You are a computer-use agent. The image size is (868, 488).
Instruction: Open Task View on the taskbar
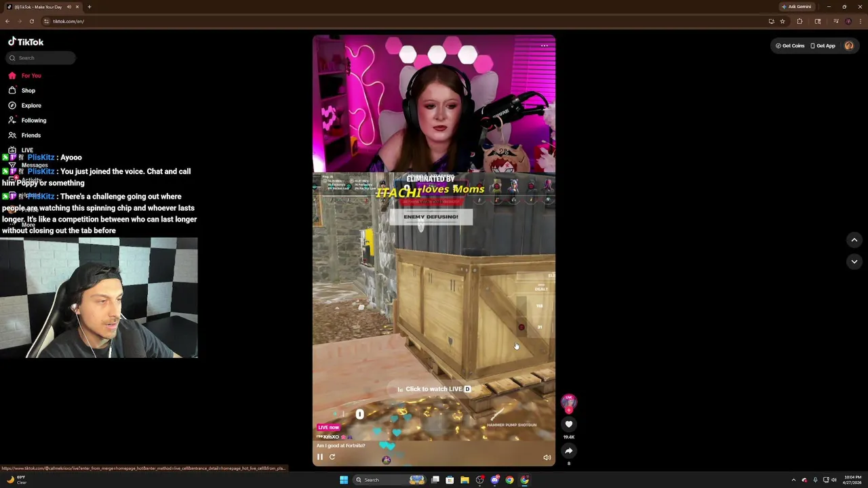click(435, 480)
